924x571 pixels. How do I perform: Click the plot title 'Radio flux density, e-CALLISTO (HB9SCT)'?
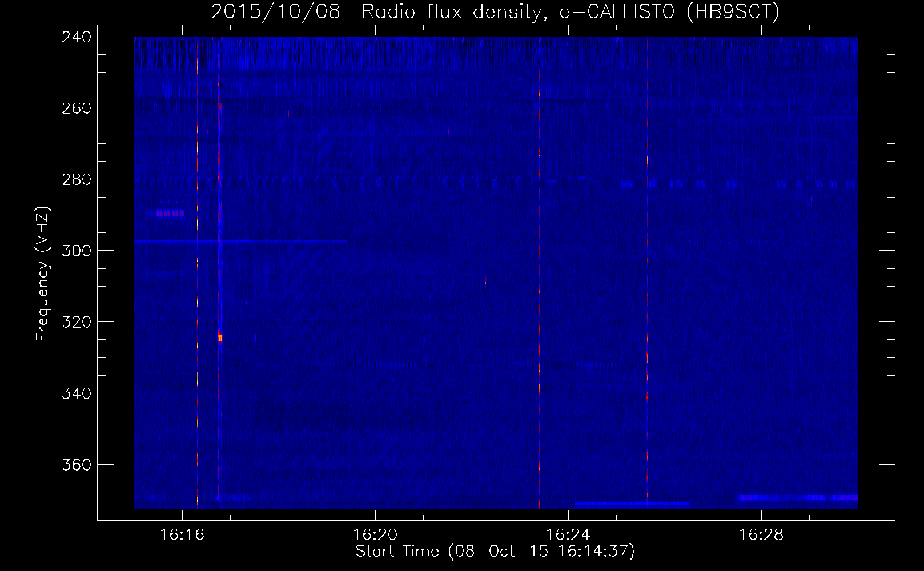[571, 11]
